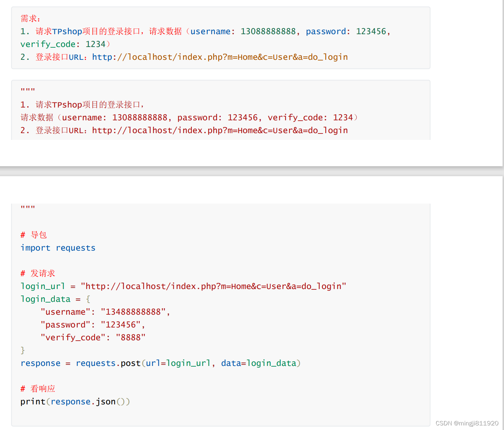
Task: Click the 'response = requests.post(...)' line
Action: coord(161,363)
